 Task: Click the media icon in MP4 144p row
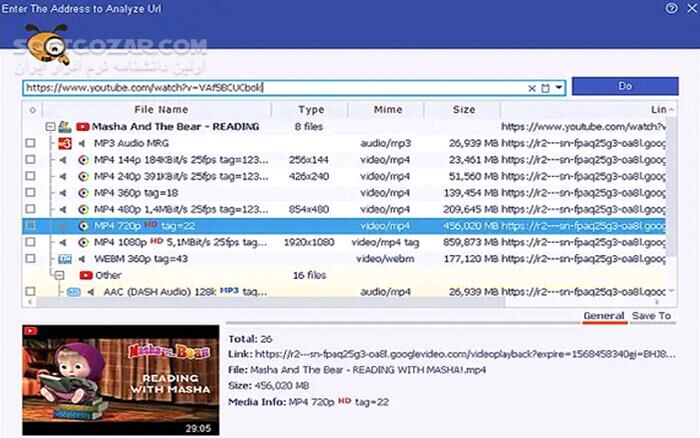coord(83,160)
